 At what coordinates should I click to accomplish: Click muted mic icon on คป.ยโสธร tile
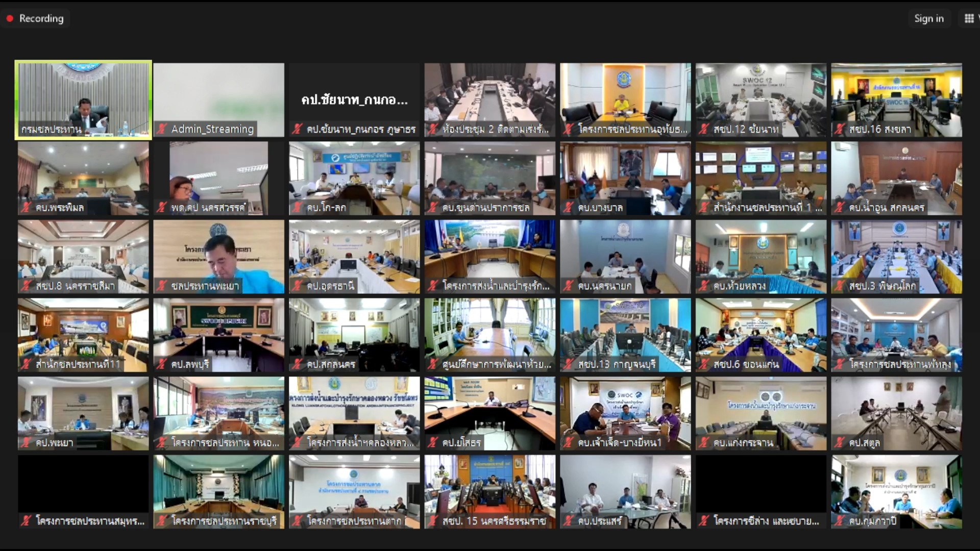point(433,443)
